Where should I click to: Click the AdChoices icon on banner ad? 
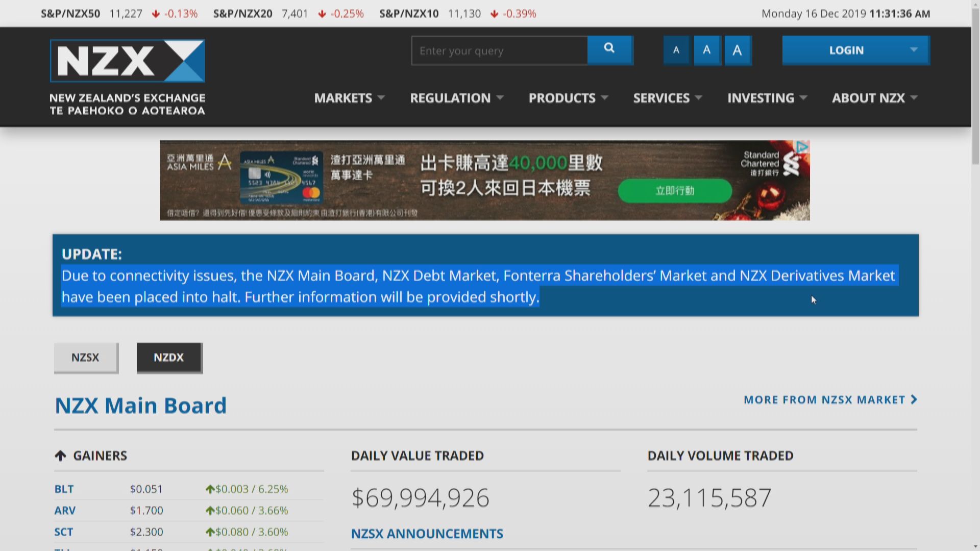802,147
